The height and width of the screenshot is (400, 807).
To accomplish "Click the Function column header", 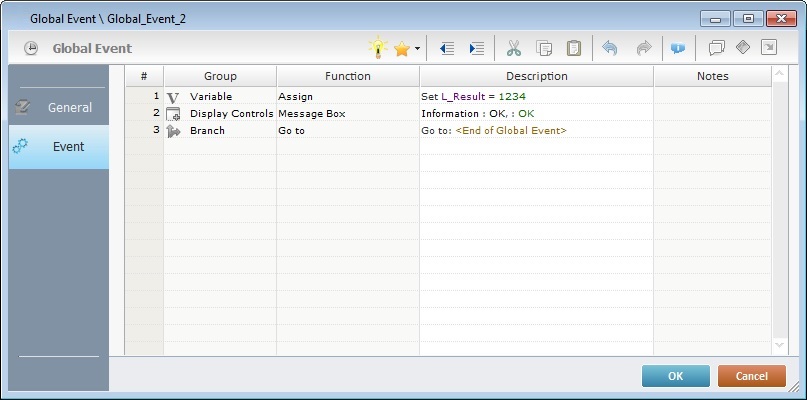I will (x=348, y=76).
